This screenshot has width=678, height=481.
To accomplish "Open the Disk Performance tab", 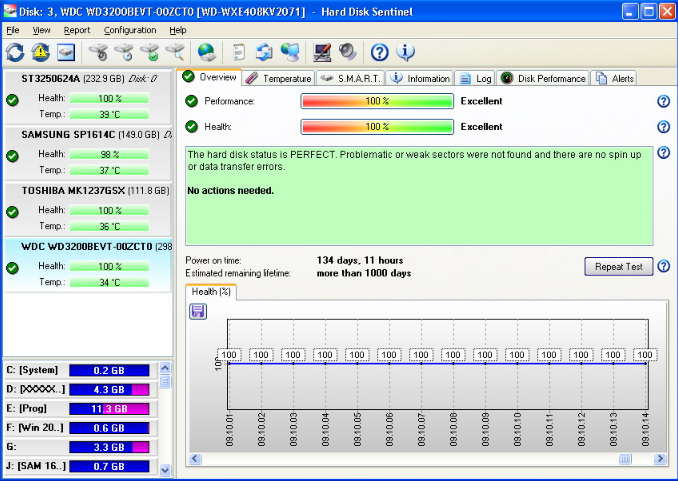I will pos(544,78).
